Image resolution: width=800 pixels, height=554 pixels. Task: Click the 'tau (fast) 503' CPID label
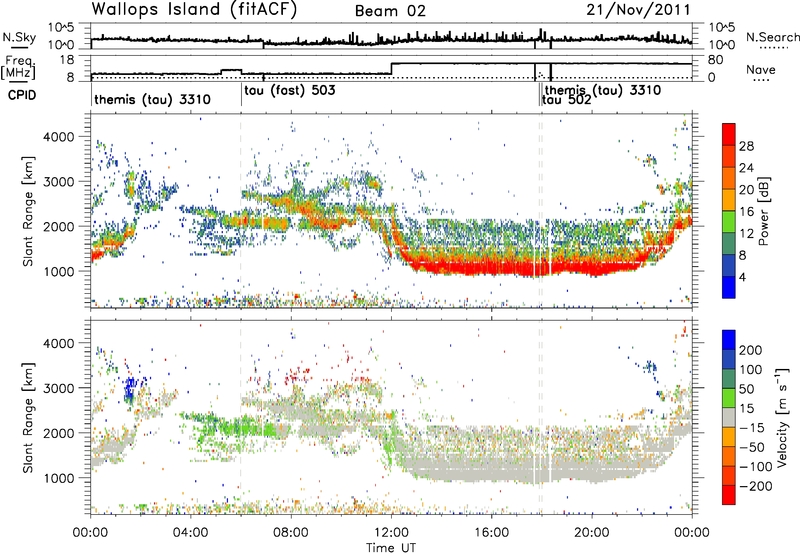(x=290, y=91)
